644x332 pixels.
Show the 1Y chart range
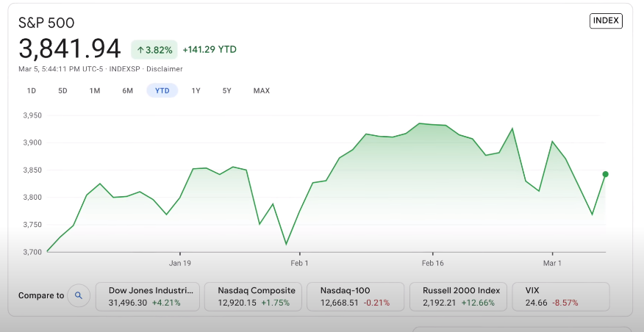pyautogui.click(x=196, y=91)
